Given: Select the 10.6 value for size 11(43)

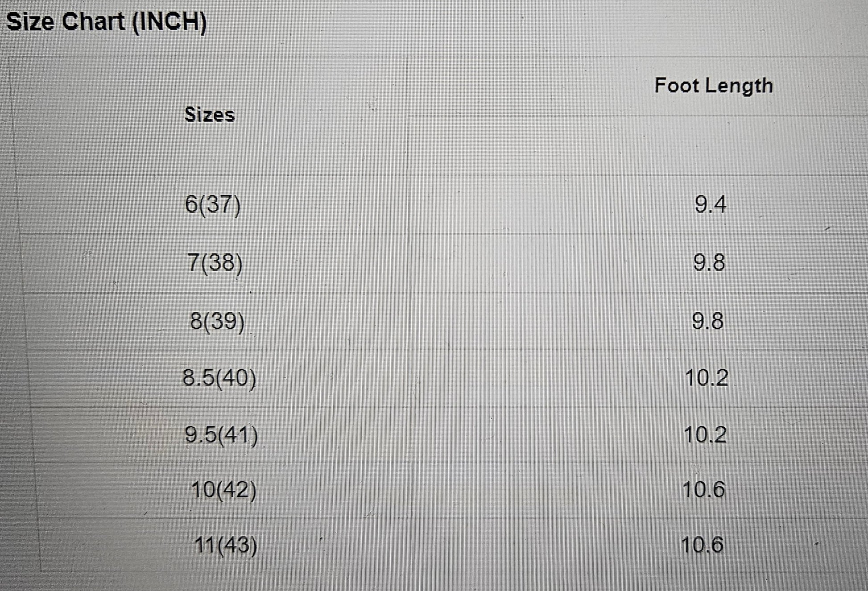Looking at the screenshot, I should click(x=703, y=545).
